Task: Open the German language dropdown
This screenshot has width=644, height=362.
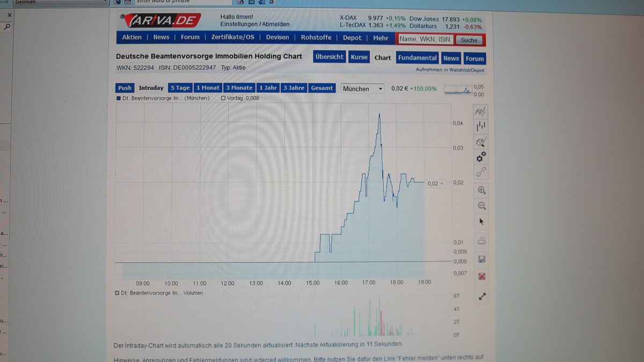Action: [x=61, y=2]
